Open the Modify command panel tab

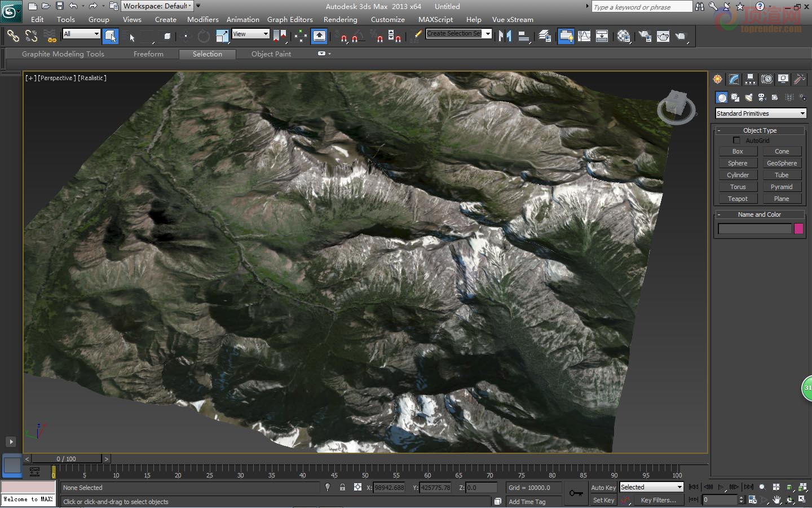pyautogui.click(x=734, y=79)
